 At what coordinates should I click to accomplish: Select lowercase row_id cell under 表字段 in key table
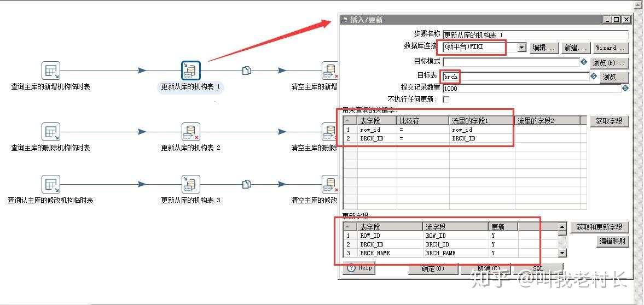click(377, 130)
